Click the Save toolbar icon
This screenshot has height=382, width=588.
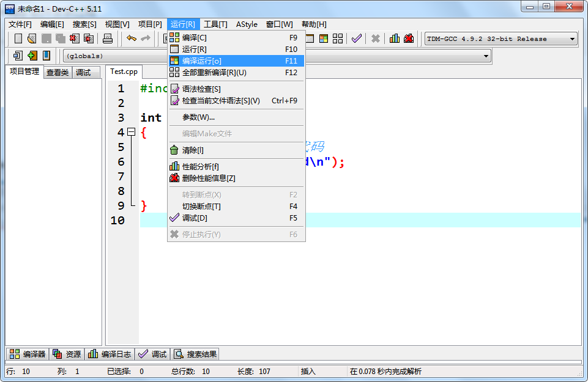pyautogui.click(x=45, y=38)
